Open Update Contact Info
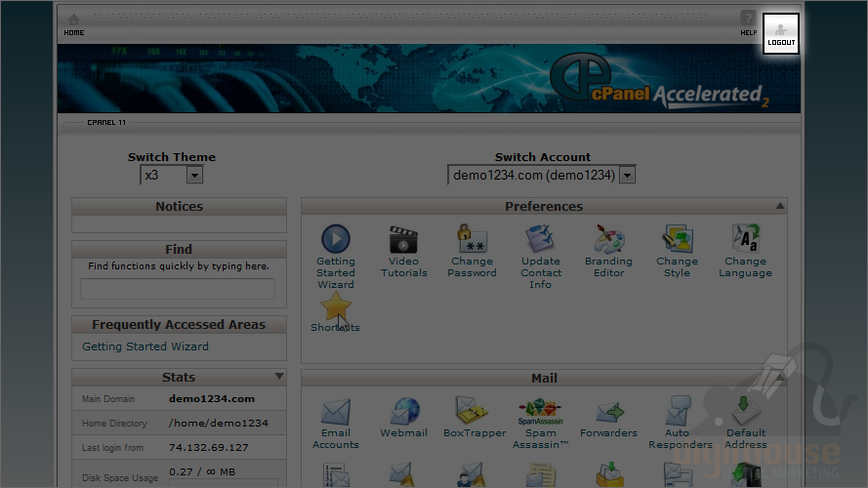868x488 pixels. [540, 240]
